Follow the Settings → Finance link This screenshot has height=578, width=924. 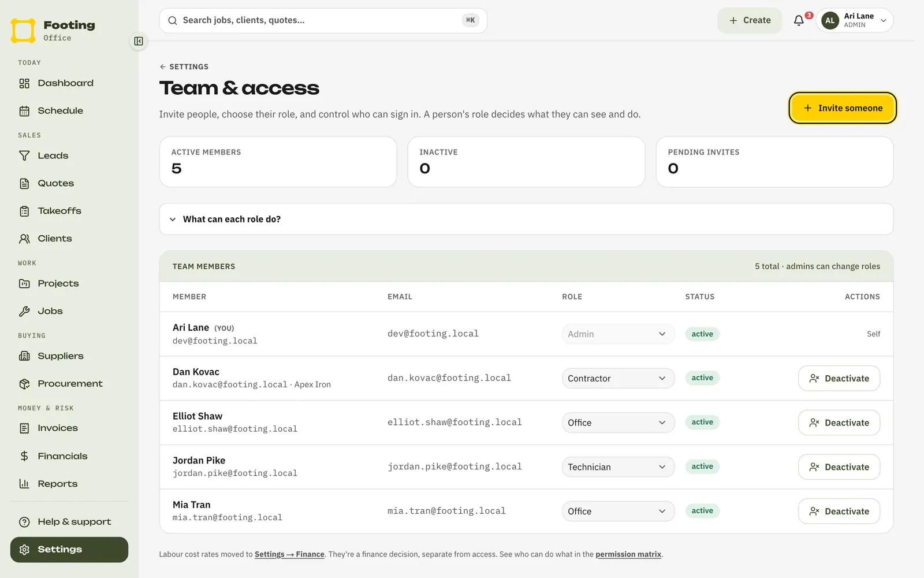(x=289, y=554)
